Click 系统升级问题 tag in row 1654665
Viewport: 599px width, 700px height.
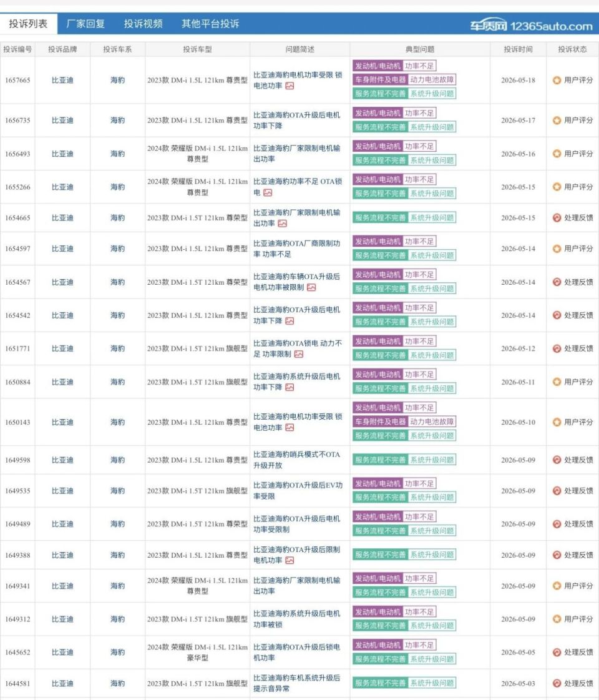[x=432, y=218]
